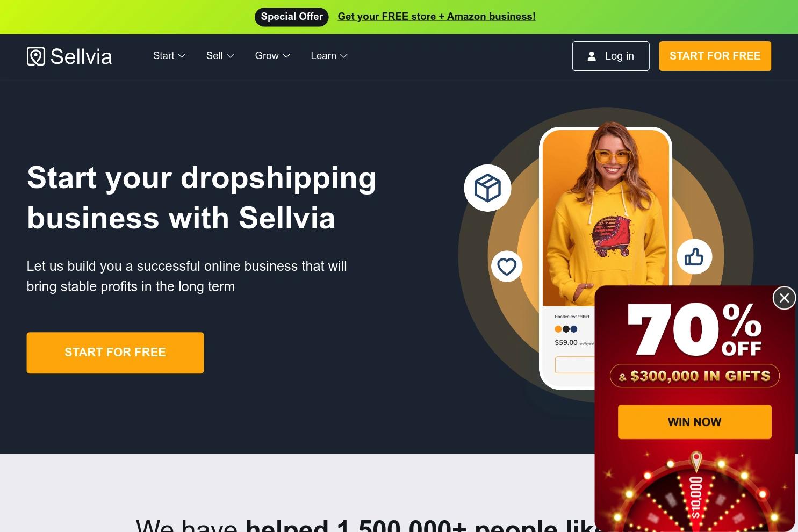This screenshot has width=798, height=532.
Task: Open the Start navigation menu item
Action: click(169, 56)
